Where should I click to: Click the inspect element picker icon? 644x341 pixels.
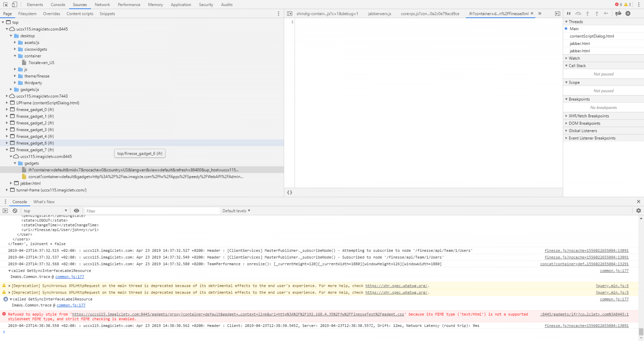(x=6, y=4)
